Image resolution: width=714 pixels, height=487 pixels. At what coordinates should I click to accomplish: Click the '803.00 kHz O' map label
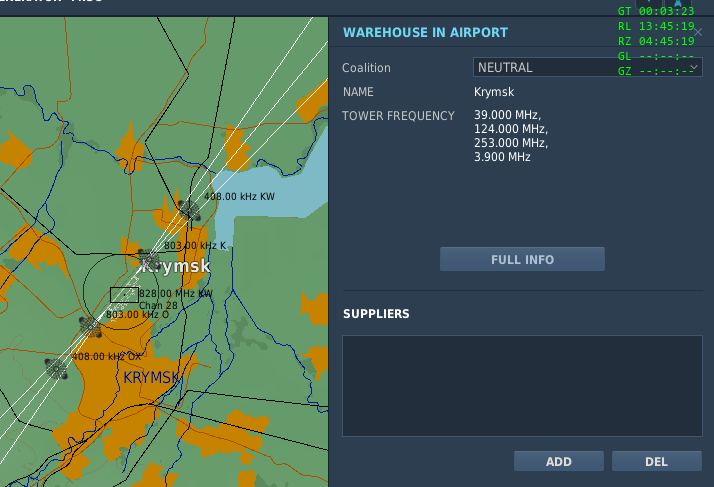[x=138, y=315]
